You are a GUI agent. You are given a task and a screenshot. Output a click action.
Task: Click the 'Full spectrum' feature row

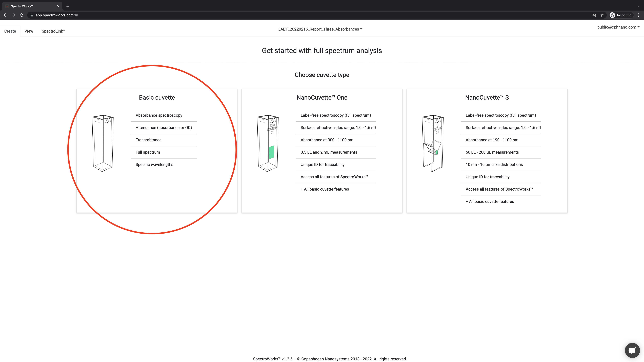pyautogui.click(x=164, y=152)
